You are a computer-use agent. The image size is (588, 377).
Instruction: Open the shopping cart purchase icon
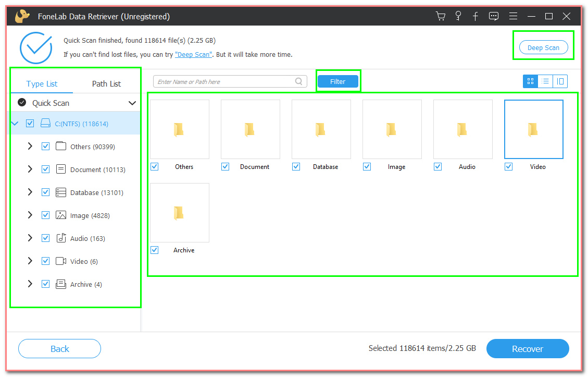(441, 16)
